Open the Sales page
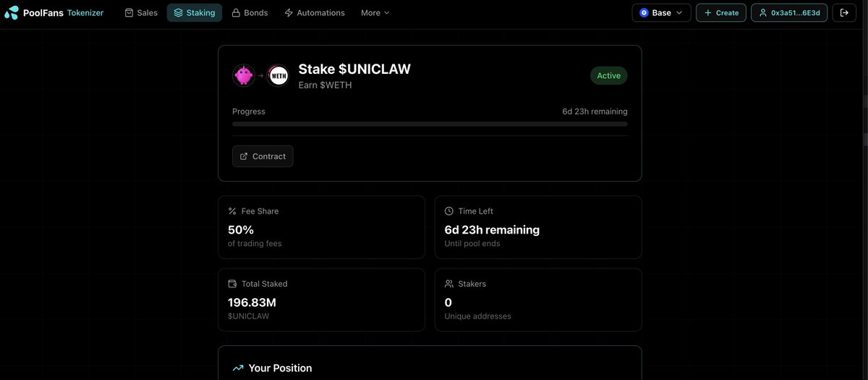This screenshot has width=868, height=380. point(141,12)
